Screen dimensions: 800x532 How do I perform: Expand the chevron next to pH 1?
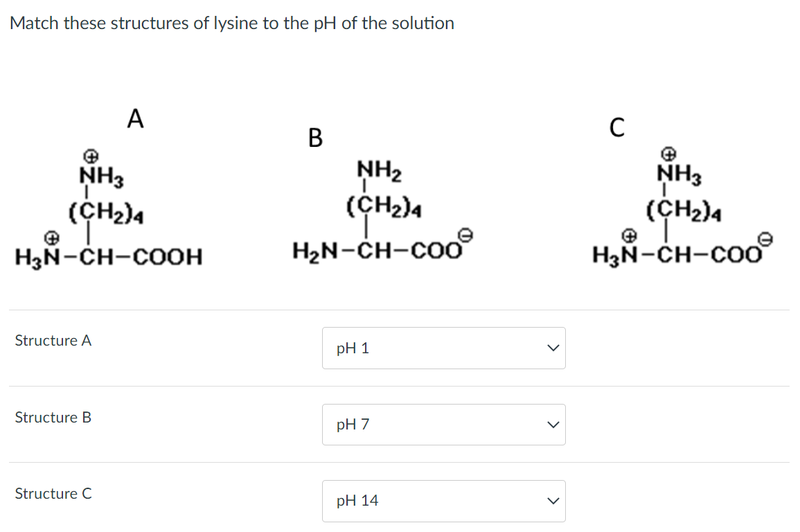point(552,348)
